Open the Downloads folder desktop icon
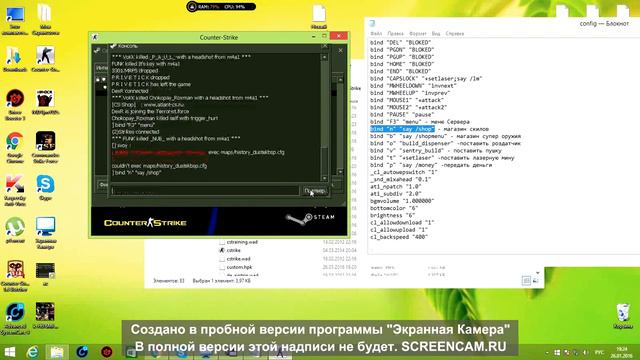 pos(15,59)
